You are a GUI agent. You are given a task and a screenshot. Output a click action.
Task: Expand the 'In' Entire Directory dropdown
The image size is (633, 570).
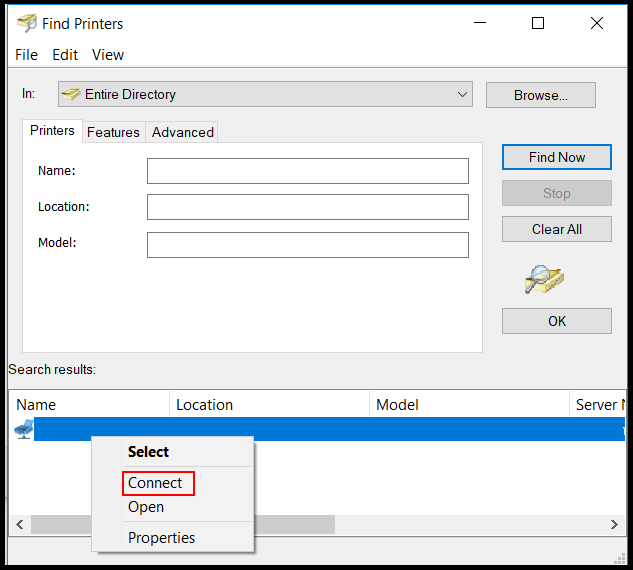point(463,95)
